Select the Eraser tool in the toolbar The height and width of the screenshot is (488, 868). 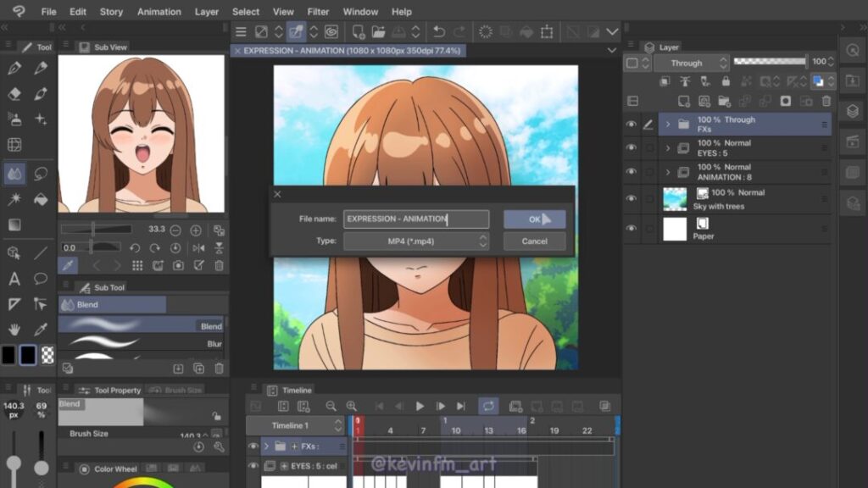[x=14, y=94]
